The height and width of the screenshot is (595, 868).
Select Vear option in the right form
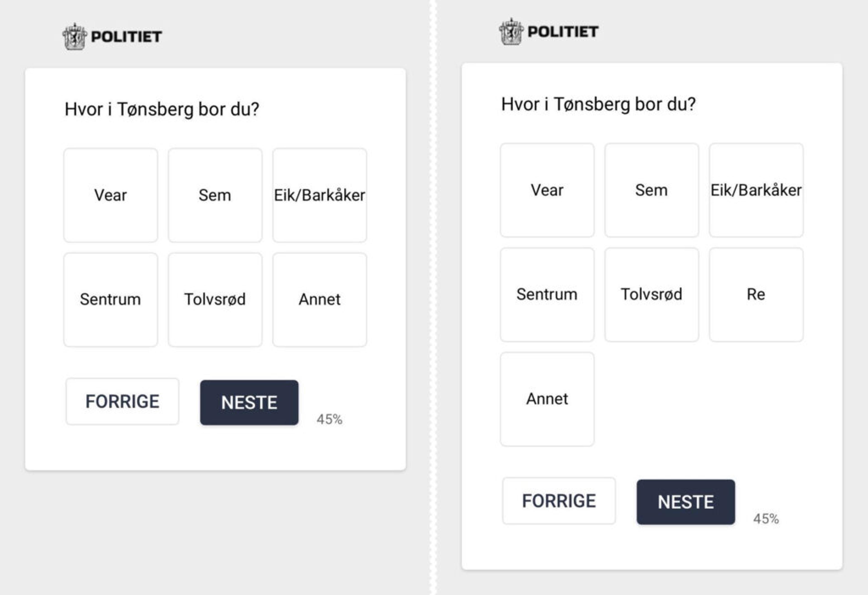click(x=547, y=190)
